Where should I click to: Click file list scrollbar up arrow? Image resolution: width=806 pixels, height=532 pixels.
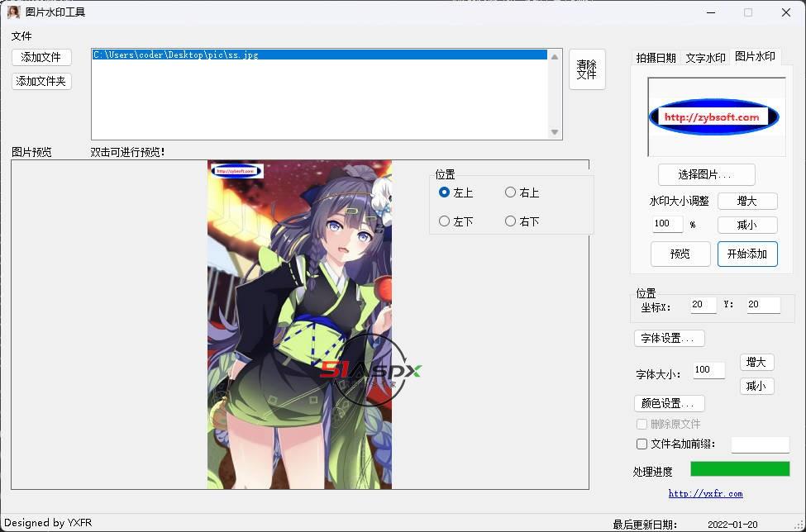[x=555, y=57]
